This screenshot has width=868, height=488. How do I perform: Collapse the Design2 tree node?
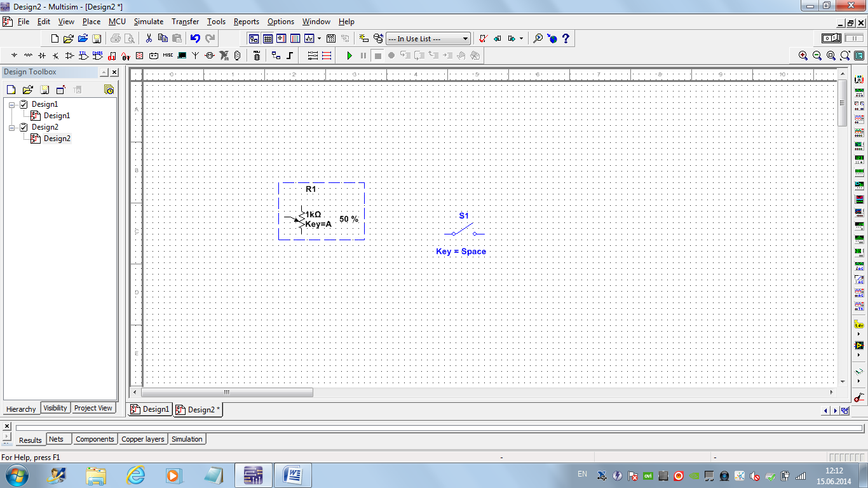pyautogui.click(x=11, y=127)
